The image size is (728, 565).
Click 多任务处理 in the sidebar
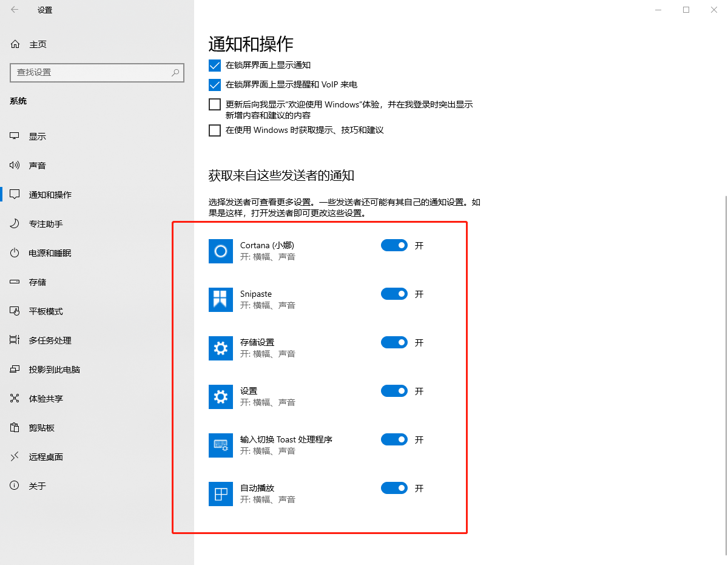(x=14, y=340)
